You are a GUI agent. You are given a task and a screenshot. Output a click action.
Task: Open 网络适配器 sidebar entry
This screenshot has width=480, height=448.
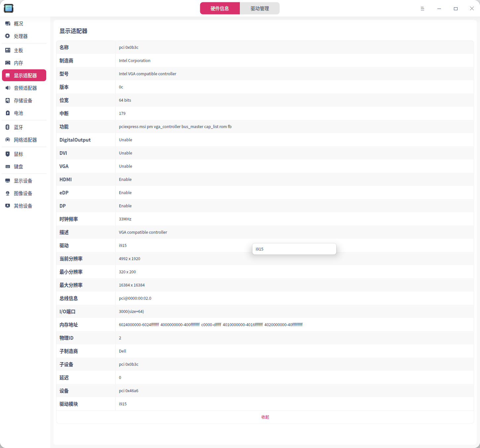(x=24, y=140)
